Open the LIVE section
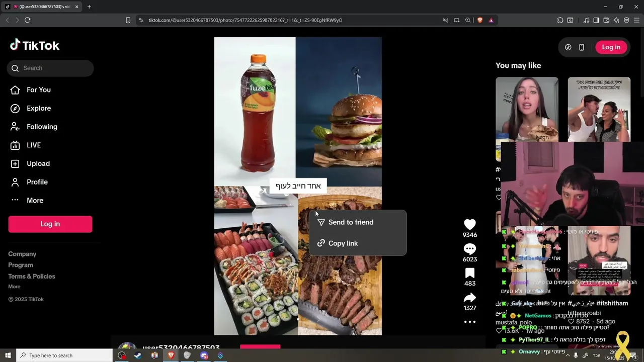The height and width of the screenshot is (362, 644). pyautogui.click(x=34, y=145)
